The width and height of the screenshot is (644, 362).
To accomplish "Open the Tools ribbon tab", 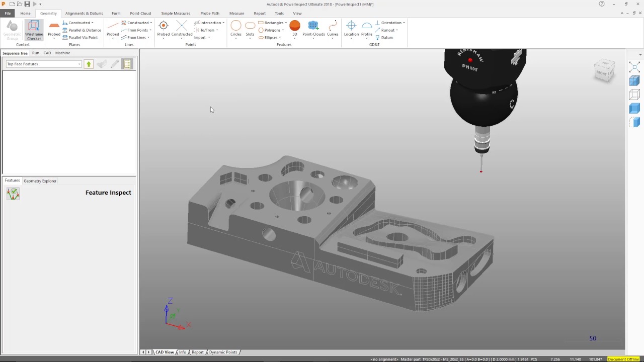I will coord(279,14).
